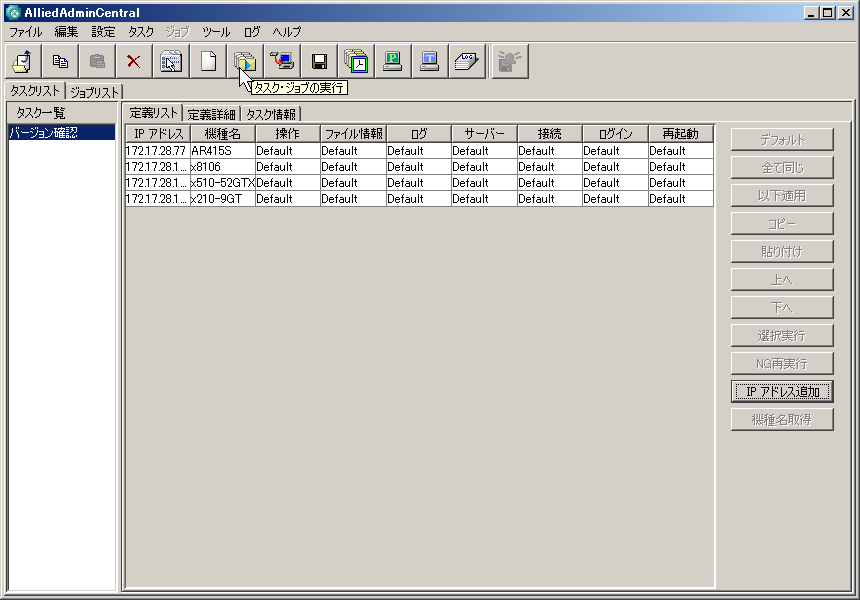Image resolution: width=860 pixels, height=600 pixels.
Task: Run the task/job with the play icon
Action: pyautogui.click(x=245, y=61)
